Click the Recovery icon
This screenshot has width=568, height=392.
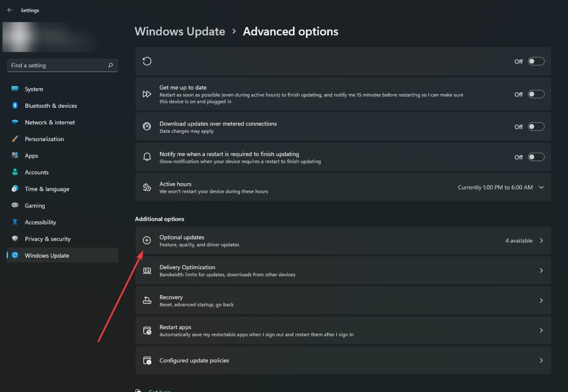147,300
